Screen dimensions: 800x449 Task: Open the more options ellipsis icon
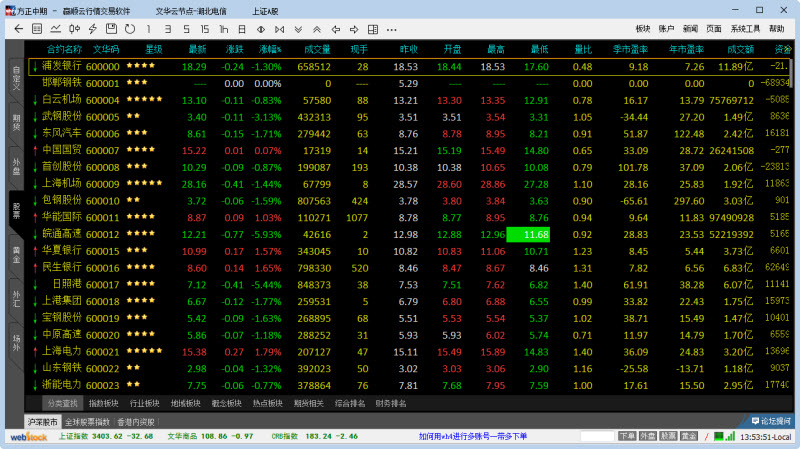(391, 29)
